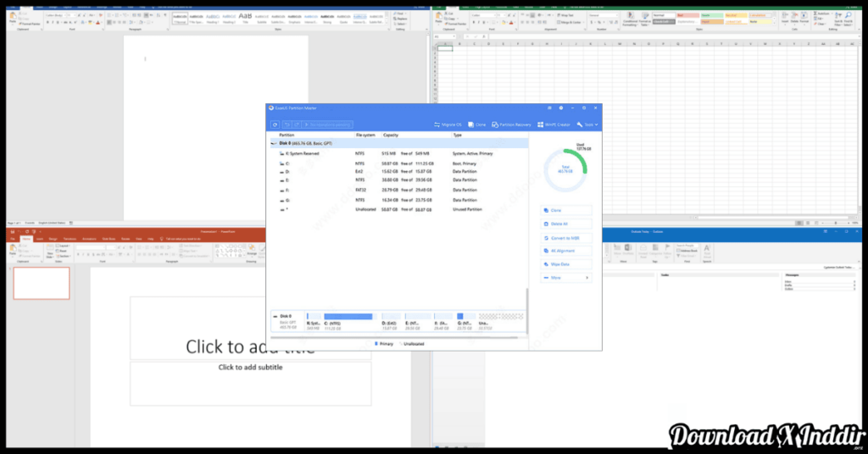Viewport: 868px width, 454px height.
Task: Click the Type column header
Action: click(457, 135)
